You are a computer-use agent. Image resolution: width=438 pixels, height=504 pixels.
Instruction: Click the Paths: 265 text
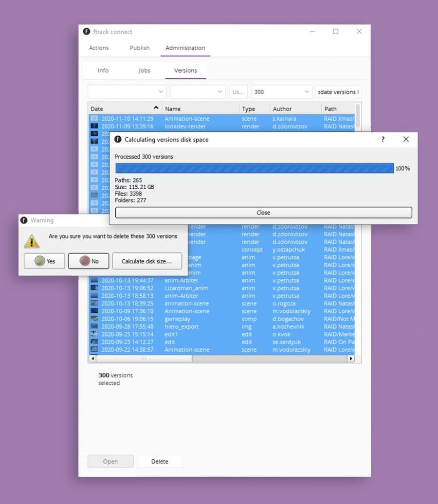[x=128, y=180]
